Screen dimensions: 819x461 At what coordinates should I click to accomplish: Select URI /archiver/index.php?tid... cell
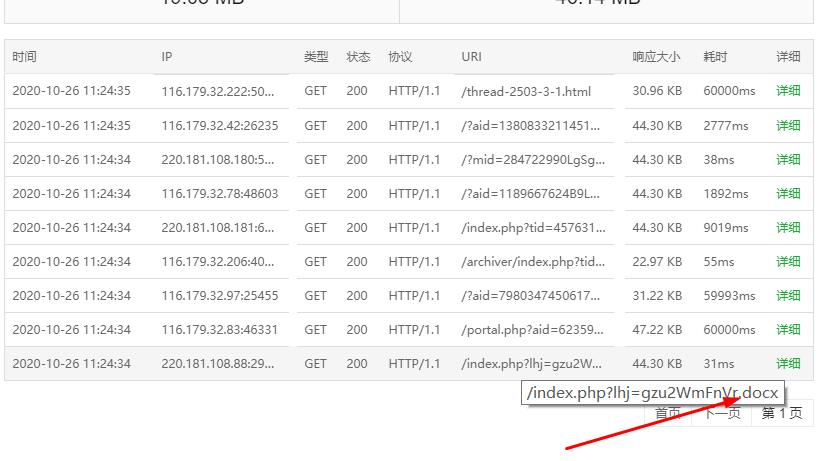533,262
